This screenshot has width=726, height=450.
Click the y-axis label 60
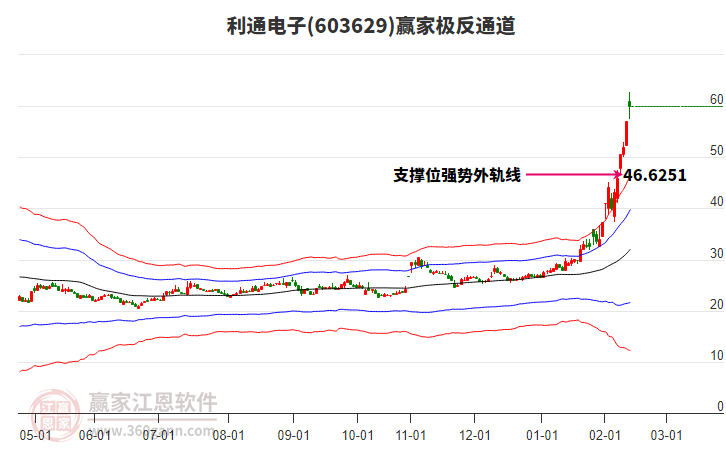(716, 99)
